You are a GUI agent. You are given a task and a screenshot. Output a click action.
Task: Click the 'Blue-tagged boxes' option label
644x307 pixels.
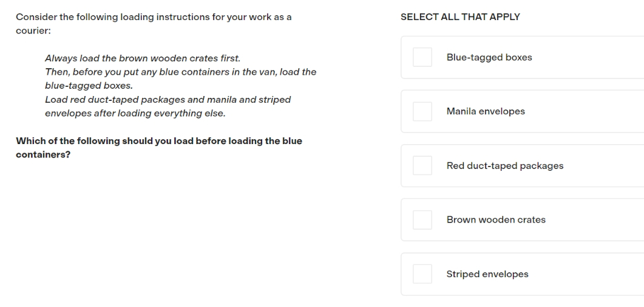pyautogui.click(x=489, y=57)
